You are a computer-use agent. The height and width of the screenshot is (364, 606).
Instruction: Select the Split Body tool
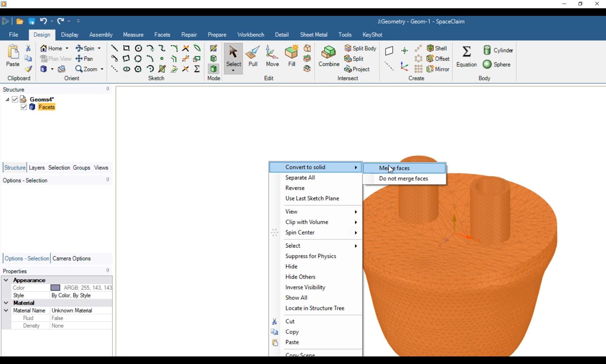point(361,48)
